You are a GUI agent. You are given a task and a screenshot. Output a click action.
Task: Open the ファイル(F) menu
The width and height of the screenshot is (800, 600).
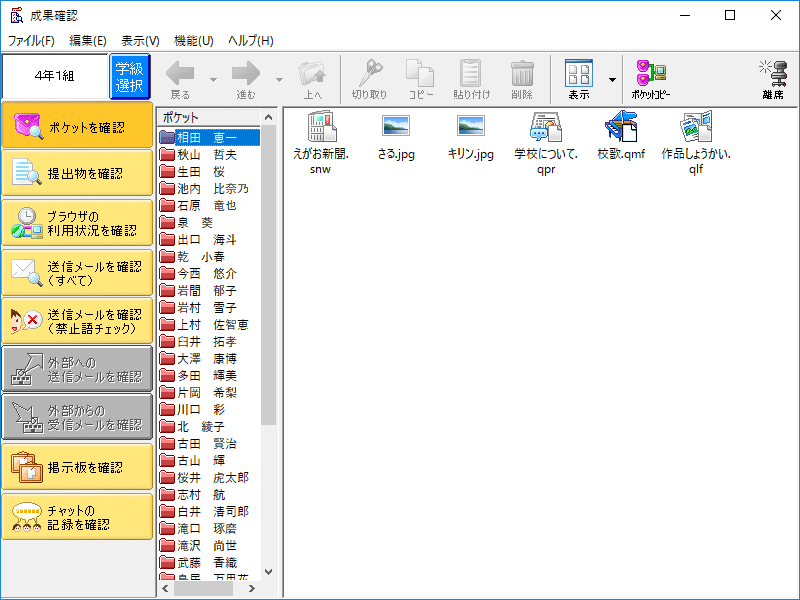(31, 41)
